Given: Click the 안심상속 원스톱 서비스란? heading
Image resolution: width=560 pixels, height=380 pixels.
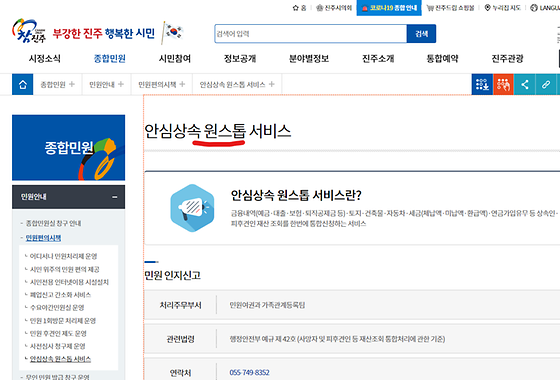Looking at the screenshot, I should point(296,195).
